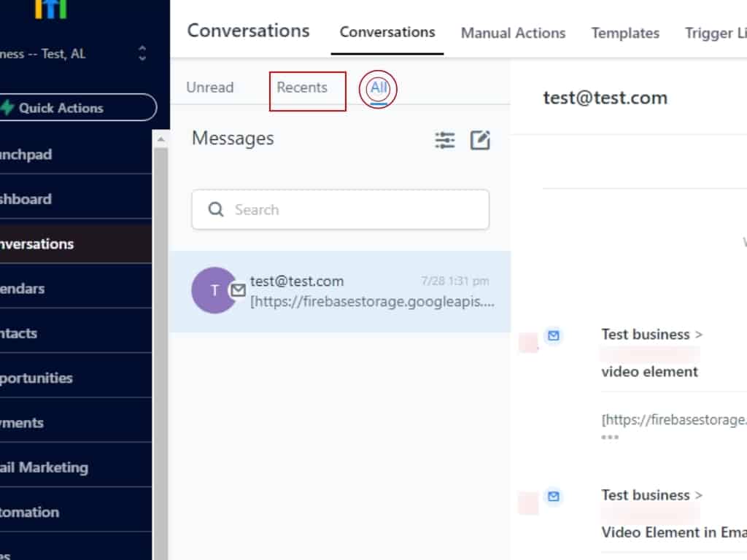This screenshot has width=747, height=560.
Task: Select the Recents filter tab
Action: click(302, 87)
